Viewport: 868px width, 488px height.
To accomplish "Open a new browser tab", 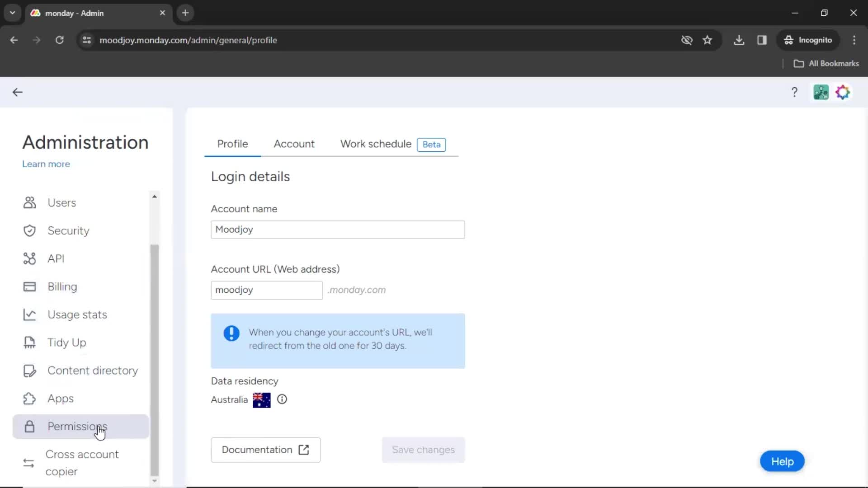I will pyautogui.click(x=185, y=13).
